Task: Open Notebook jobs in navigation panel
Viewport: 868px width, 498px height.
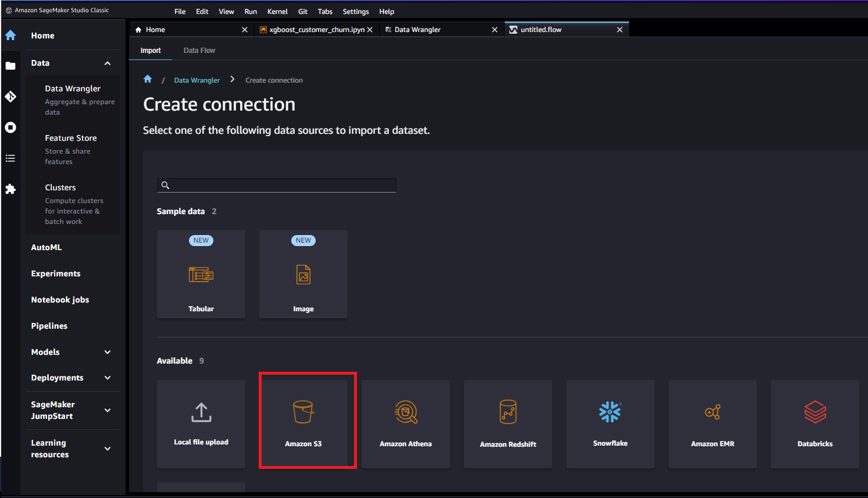Action: point(60,300)
